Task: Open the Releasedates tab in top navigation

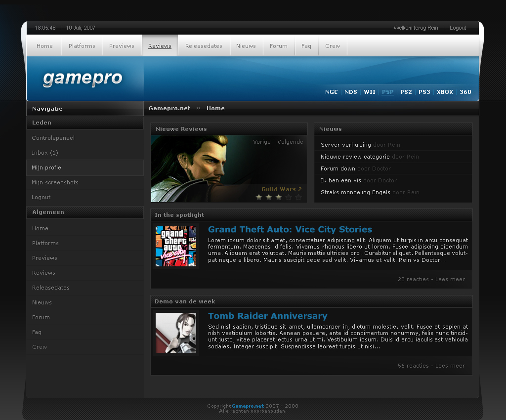Action: click(204, 46)
